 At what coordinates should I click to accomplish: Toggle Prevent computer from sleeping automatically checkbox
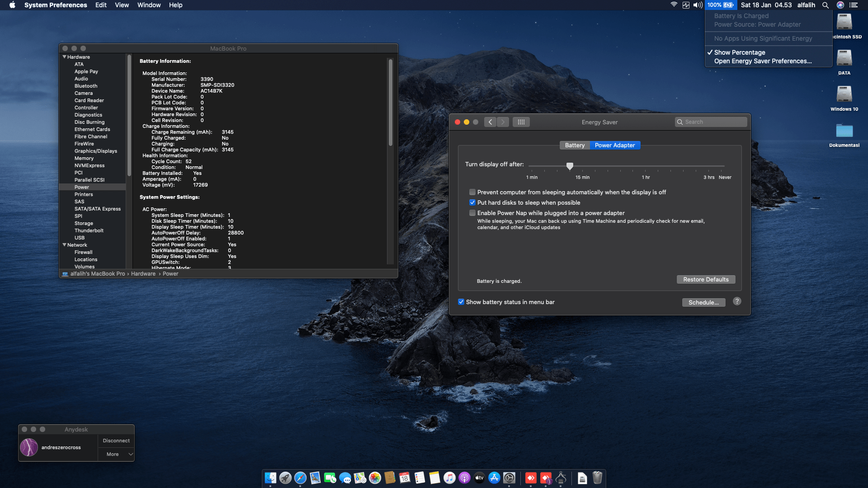tap(472, 192)
